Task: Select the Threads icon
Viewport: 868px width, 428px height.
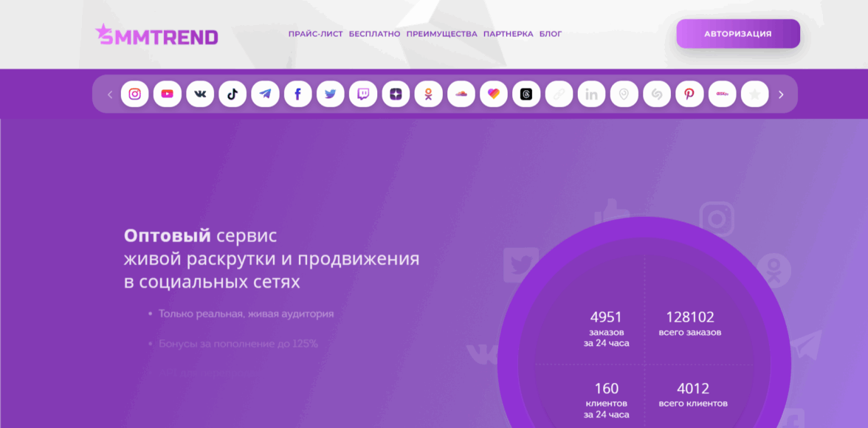Action: tap(526, 94)
